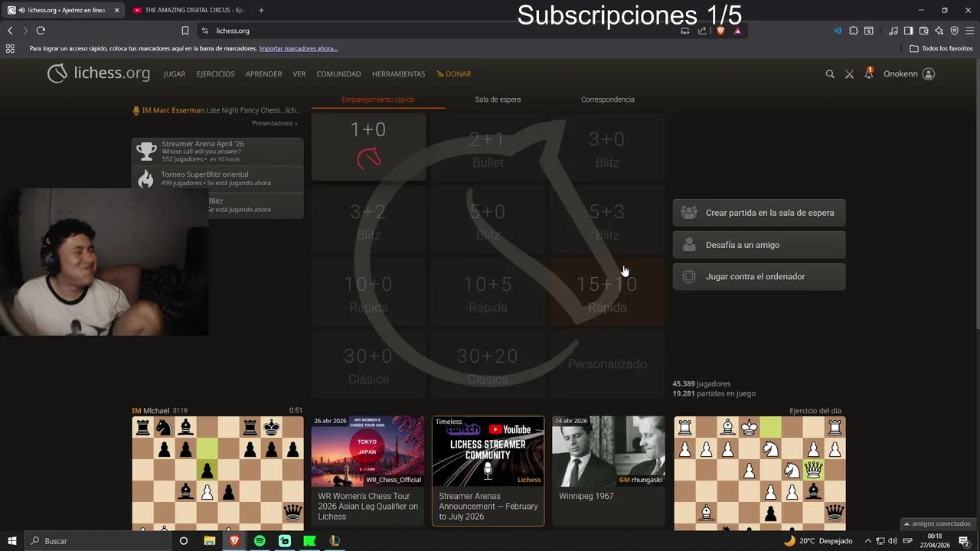This screenshot has width=980, height=551.
Task: Open a new browser tab plus
Action: point(261,10)
